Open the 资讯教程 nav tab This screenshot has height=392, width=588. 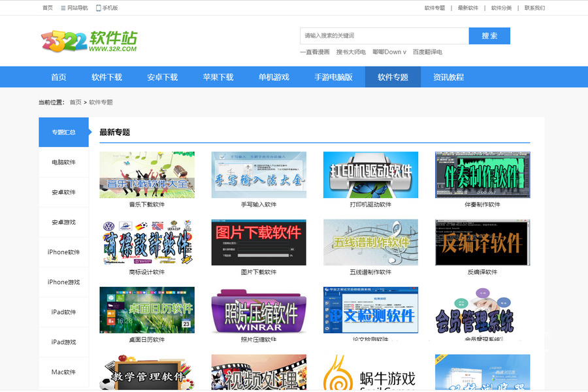tap(448, 77)
